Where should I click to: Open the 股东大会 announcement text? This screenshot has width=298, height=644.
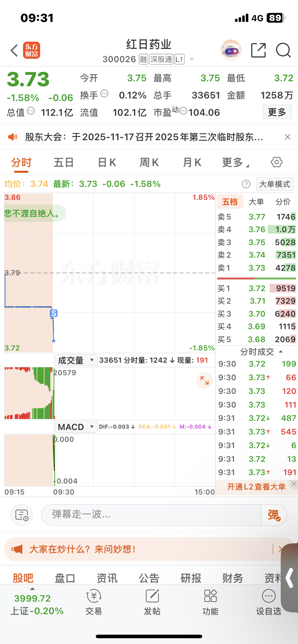(144, 137)
